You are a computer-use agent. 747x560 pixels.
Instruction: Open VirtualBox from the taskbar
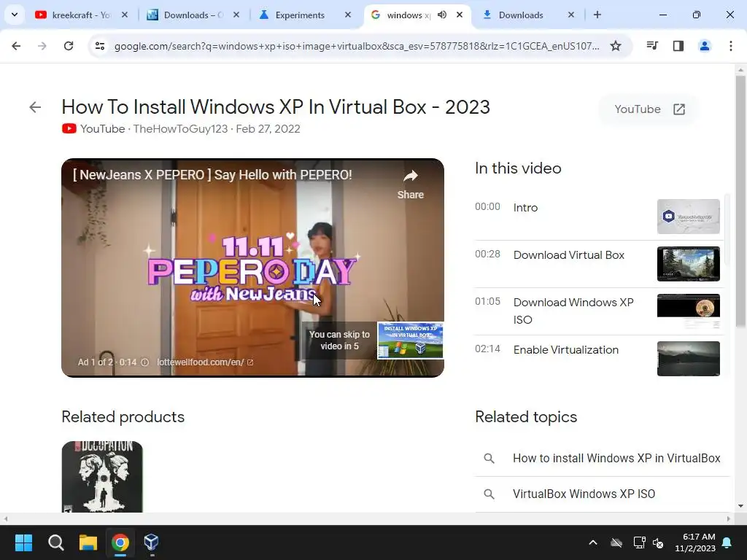coord(152,542)
